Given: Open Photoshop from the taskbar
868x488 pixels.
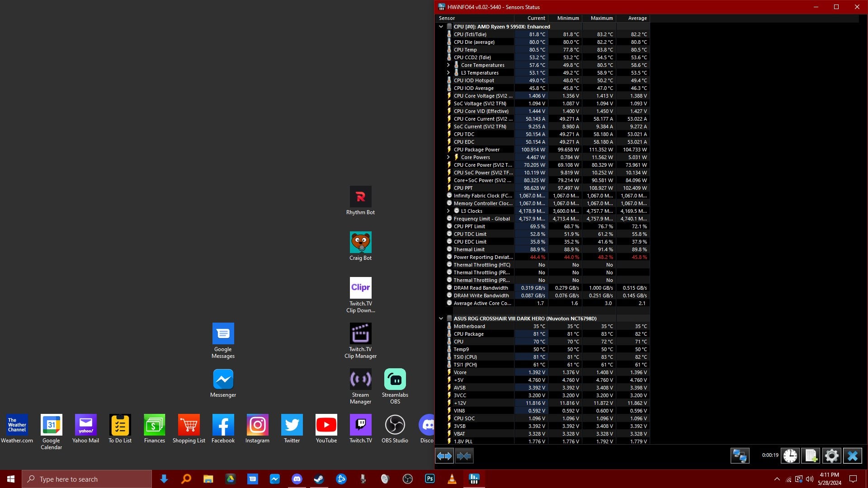Looking at the screenshot, I should 429,479.
